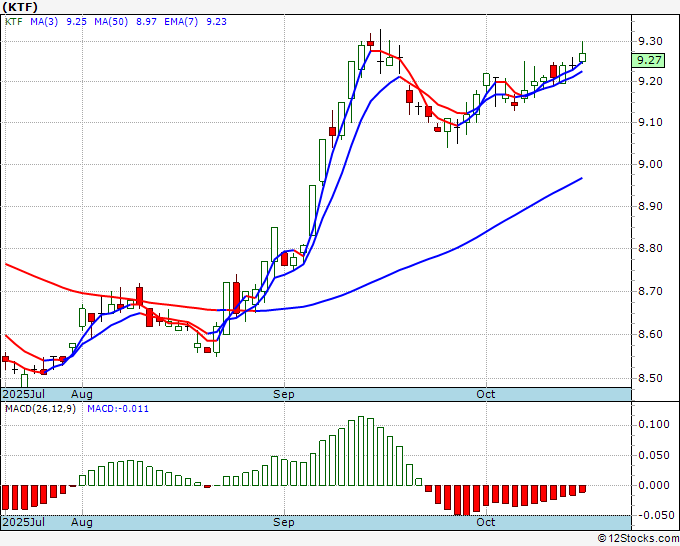Click the latest green candlestick near 9.27

(582, 57)
